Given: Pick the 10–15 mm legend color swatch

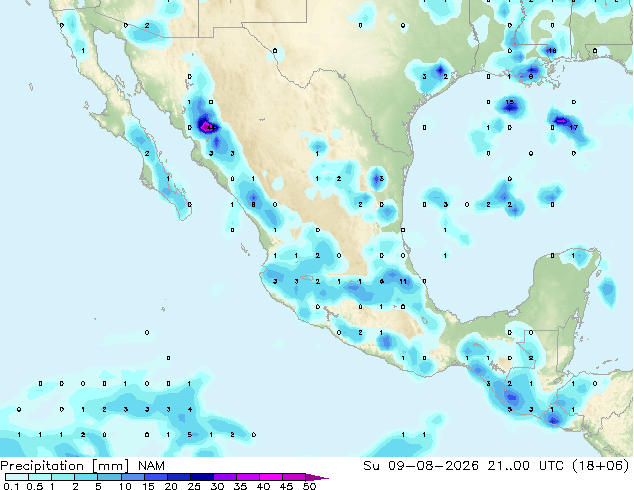Looking at the screenshot, I should coord(132,477).
